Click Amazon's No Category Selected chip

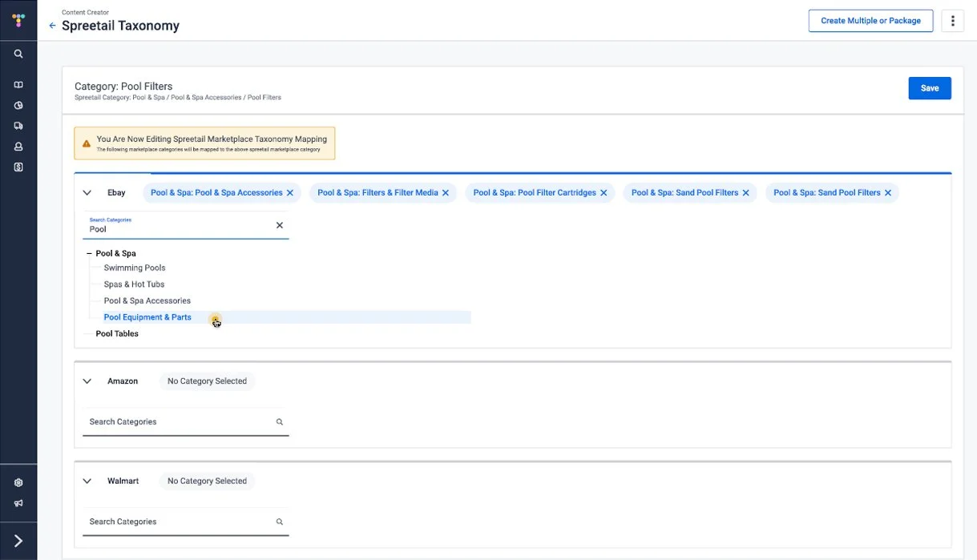207,381
